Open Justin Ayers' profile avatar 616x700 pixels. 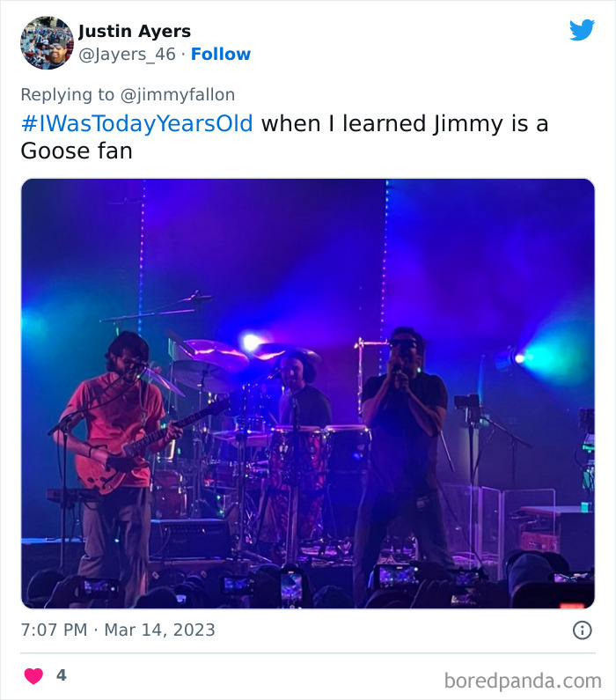47,42
